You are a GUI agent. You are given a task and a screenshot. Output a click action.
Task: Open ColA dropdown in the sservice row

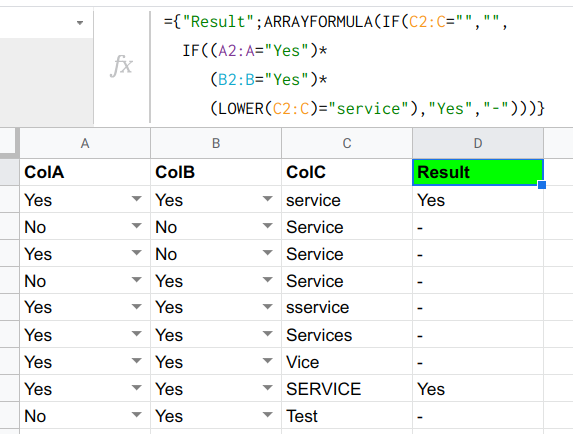click(x=137, y=307)
